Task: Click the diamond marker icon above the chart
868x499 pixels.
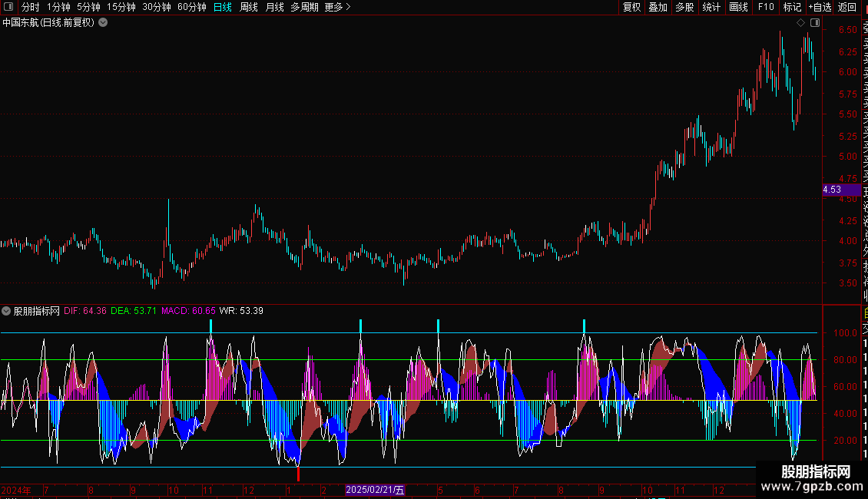Action: click(801, 23)
